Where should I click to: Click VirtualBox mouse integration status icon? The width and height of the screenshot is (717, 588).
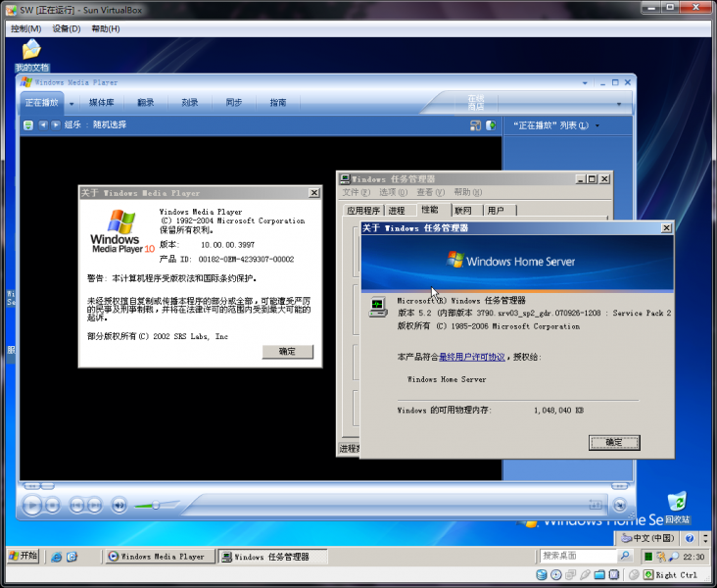click(634, 575)
